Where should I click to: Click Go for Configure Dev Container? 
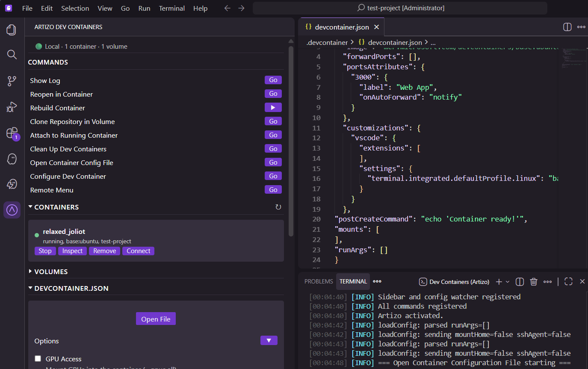(x=273, y=176)
